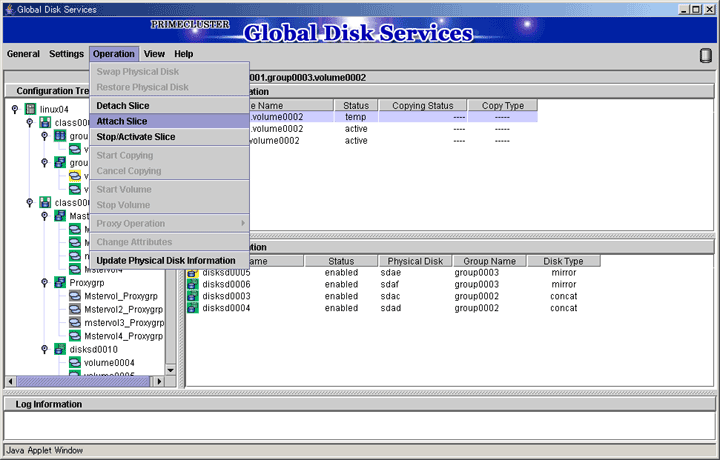Choose Attach Slice from Operation menu
This screenshot has height=460, width=720.
click(170, 121)
